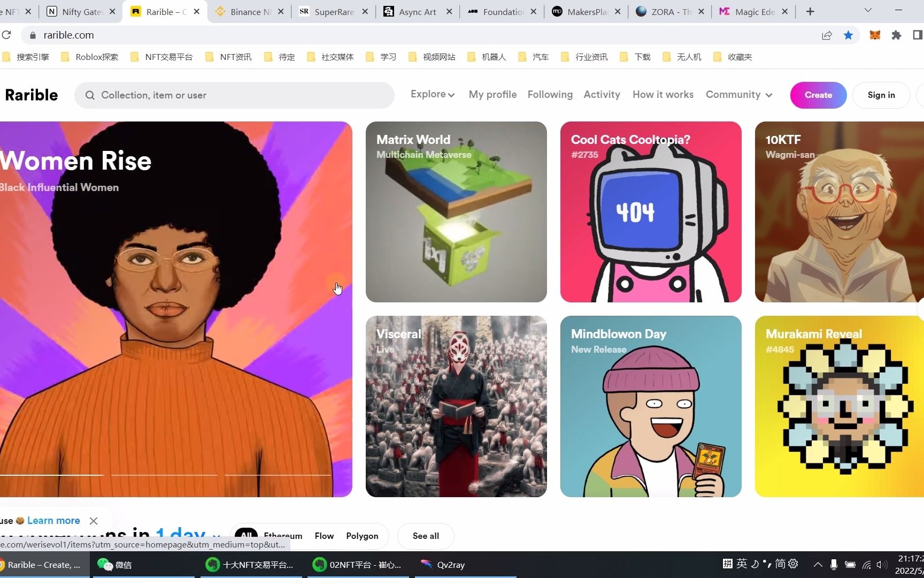Select the second carousel progress bar
Image resolution: width=924 pixels, height=578 pixels.
click(x=164, y=475)
